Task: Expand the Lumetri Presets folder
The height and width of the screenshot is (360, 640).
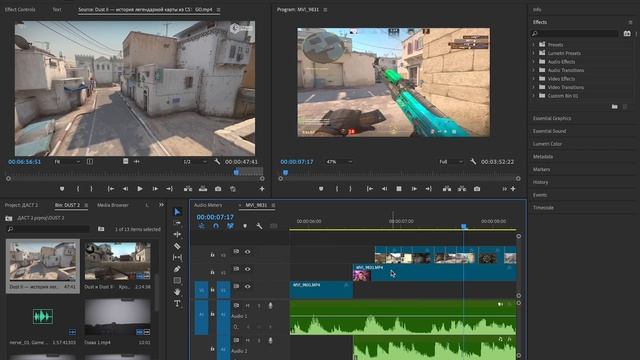Action: coord(533,53)
